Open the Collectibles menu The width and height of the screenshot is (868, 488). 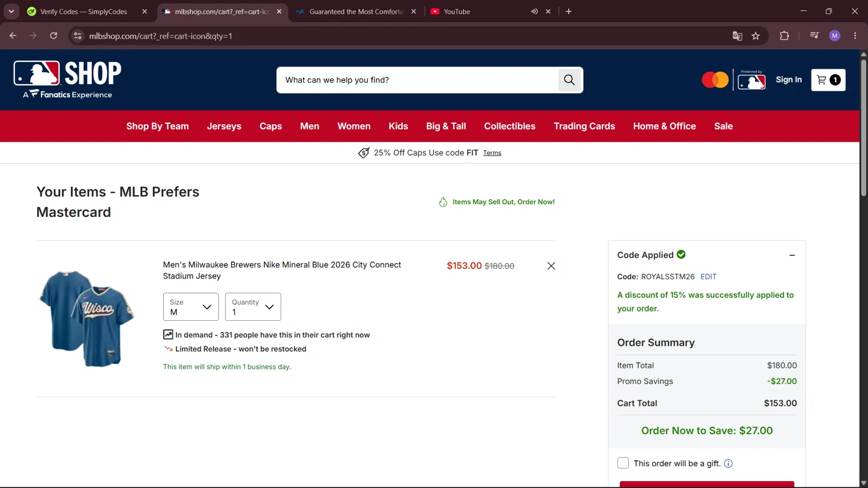coord(510,126)
